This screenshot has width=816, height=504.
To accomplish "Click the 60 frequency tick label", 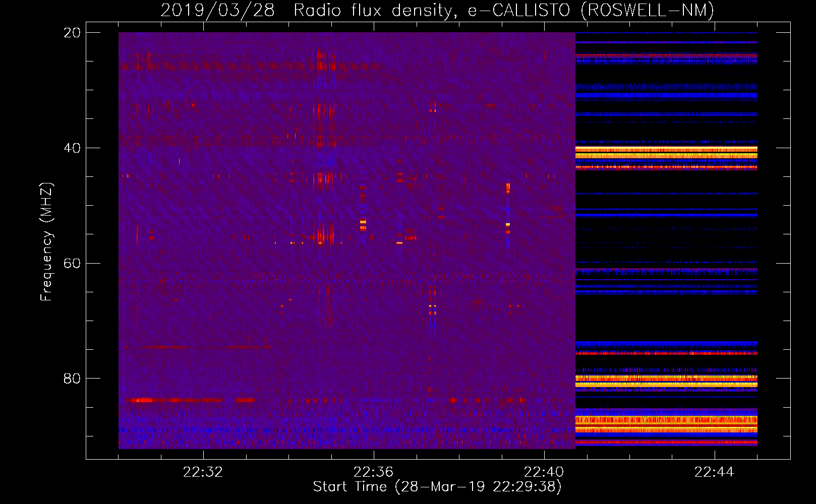I will (72, 263).
